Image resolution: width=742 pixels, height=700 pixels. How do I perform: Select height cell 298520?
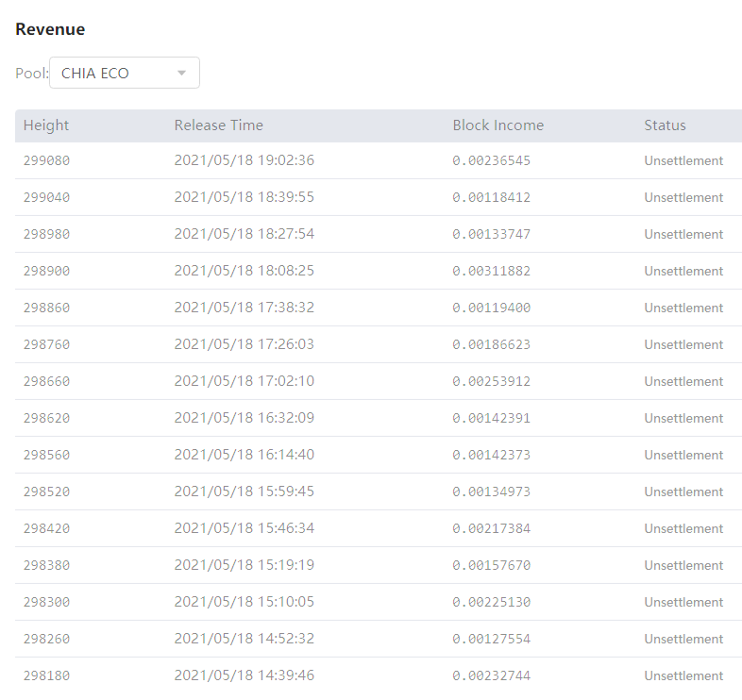[47, 492]
